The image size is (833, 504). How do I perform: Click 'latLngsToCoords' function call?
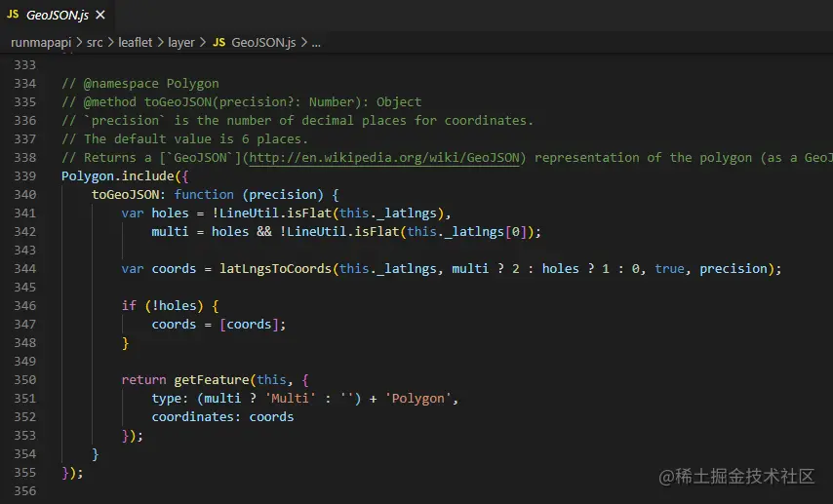point(276,269)
